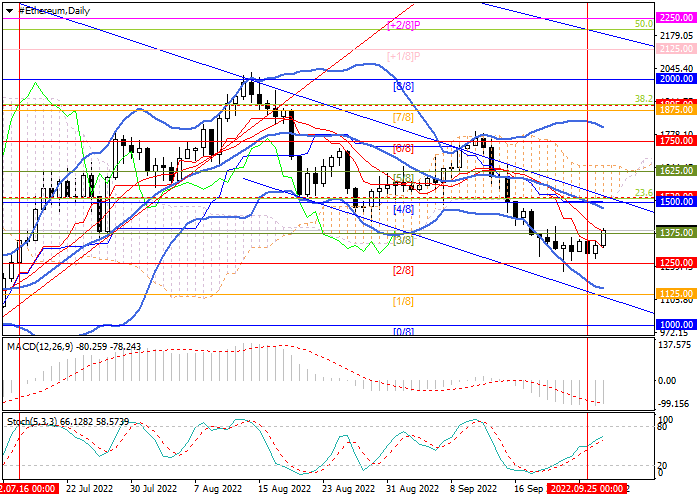Select the [8/8] Murrey level label

403,87
